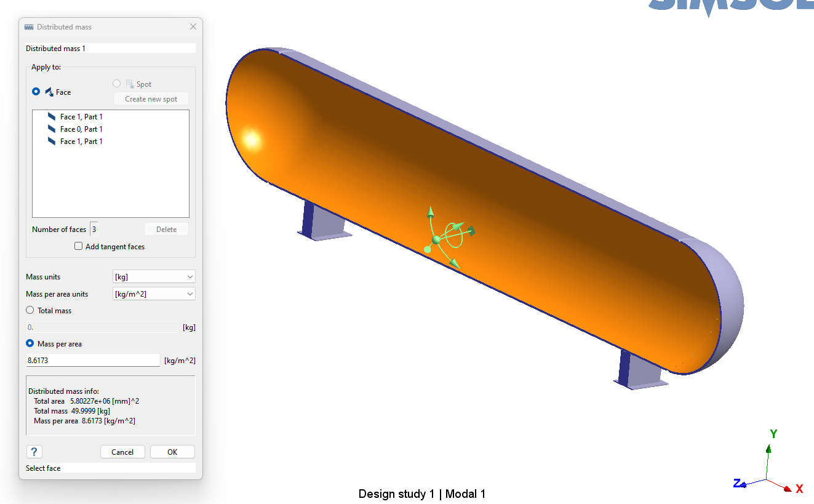Click the Distributed mass info heading
814x504 pixels.
[x=64, y=391]
